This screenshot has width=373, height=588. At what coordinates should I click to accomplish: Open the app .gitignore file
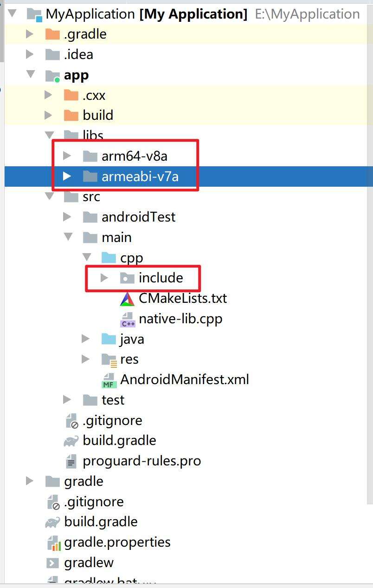(x=113, y=420)
